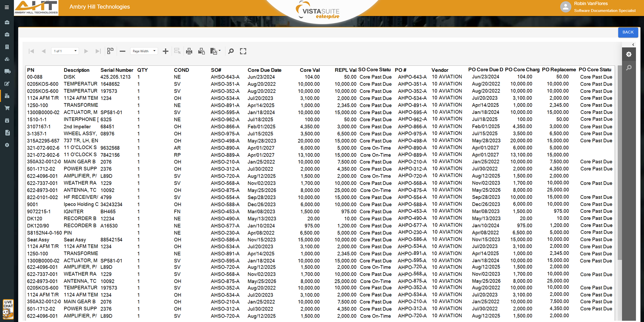Open the building icon in sidebar

click(x=7, y=47)
